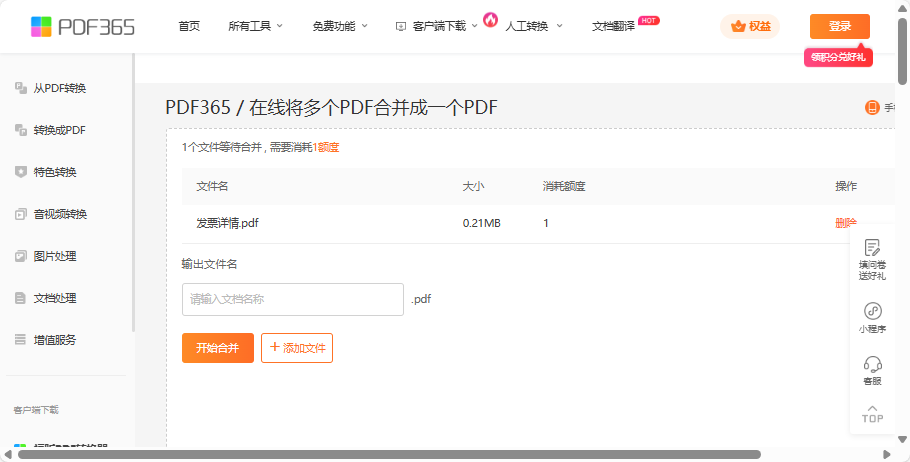Expand the 所有工具 dropdown arrow
Screen dimensions: 910x462
[x=280, y=26]
